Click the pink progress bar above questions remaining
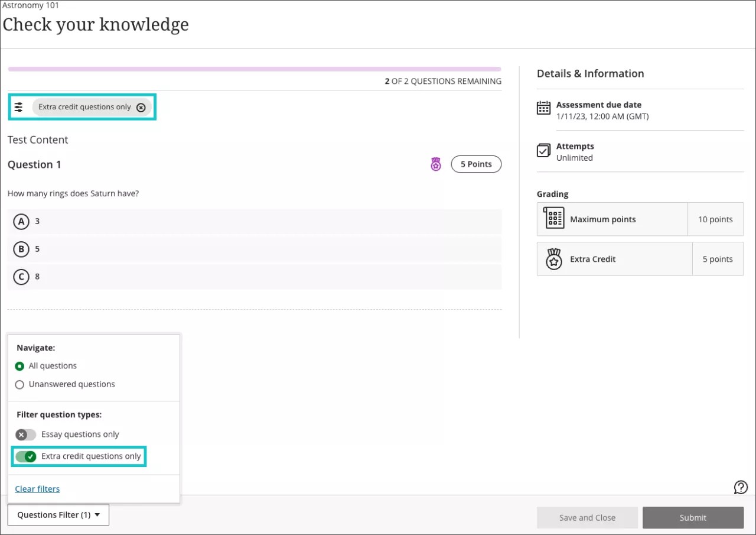The width and height of the screenshot is (756, 535). (x=254, y=69)
